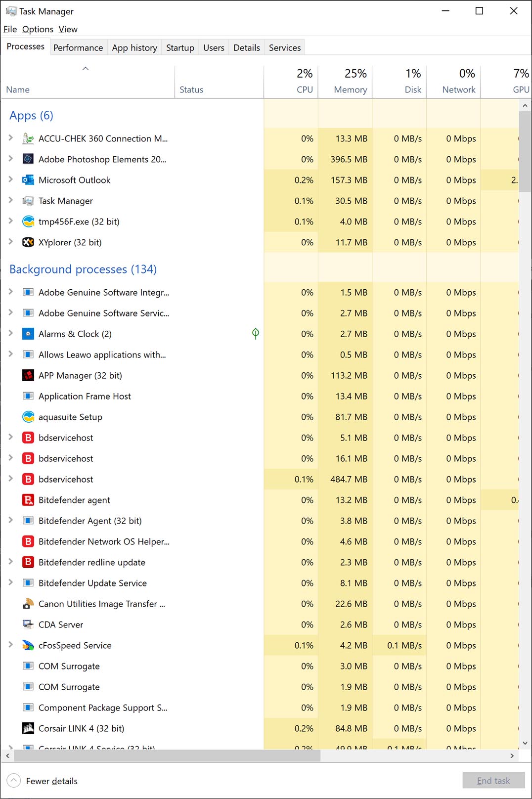Click the horizontal scrollbar right arrow
This screenshot has width=532, height=799.
click(x=512, y=755)
